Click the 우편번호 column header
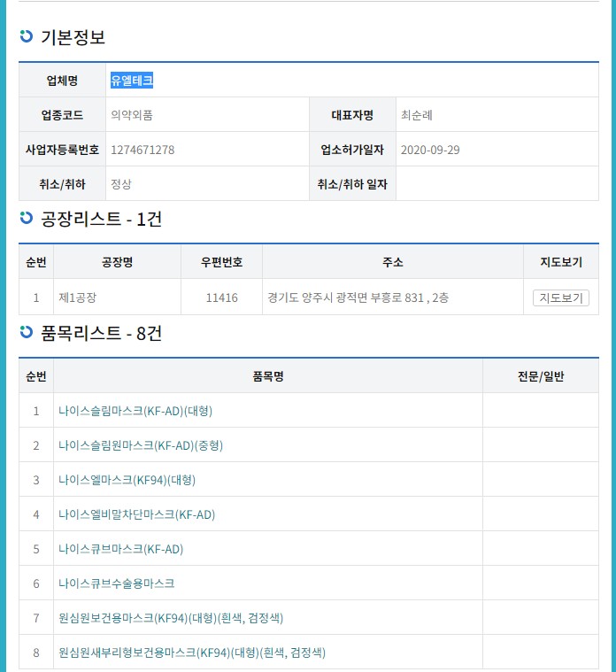 click(x=221, y=261)
